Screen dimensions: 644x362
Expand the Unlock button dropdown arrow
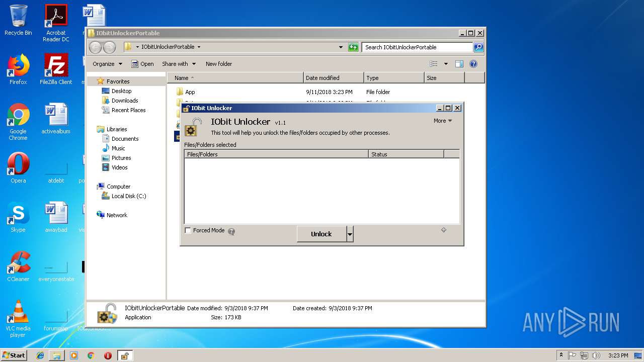click(x=350, y=234)
